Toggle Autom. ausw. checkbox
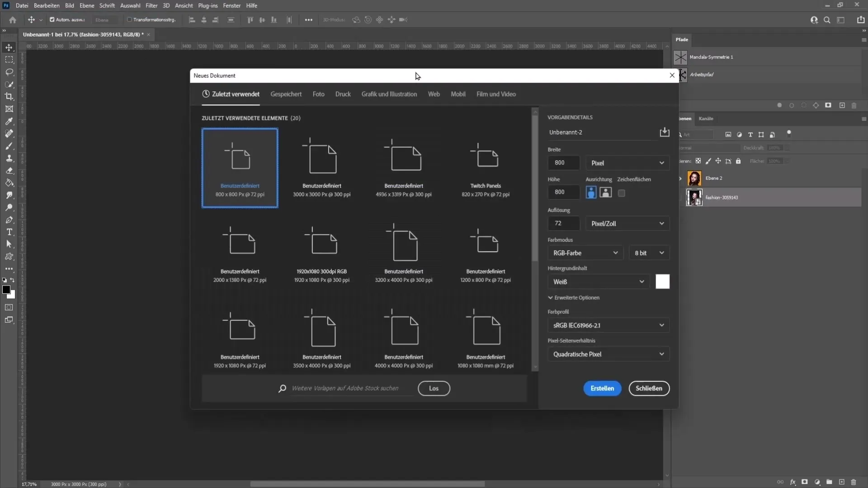The height and width of the screenshot is (488, 868). point(52,20)
